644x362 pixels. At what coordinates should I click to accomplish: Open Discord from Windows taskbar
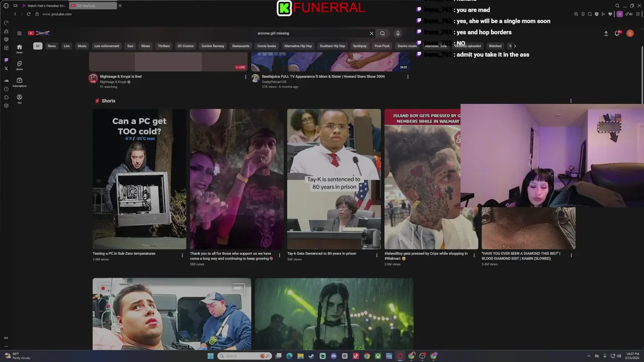pyautogui.click(x=334, y=356)
